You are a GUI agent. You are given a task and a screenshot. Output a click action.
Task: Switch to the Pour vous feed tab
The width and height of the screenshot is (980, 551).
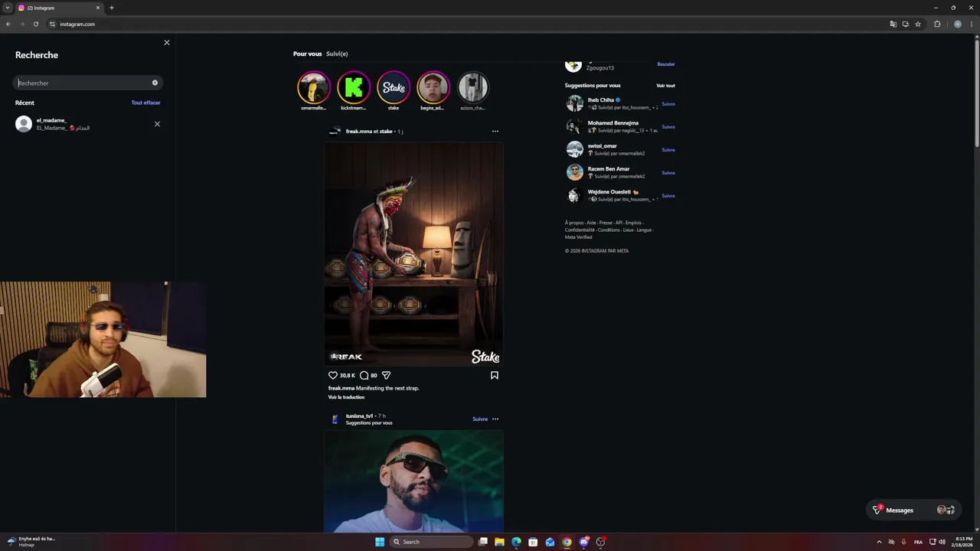(307, 54)
